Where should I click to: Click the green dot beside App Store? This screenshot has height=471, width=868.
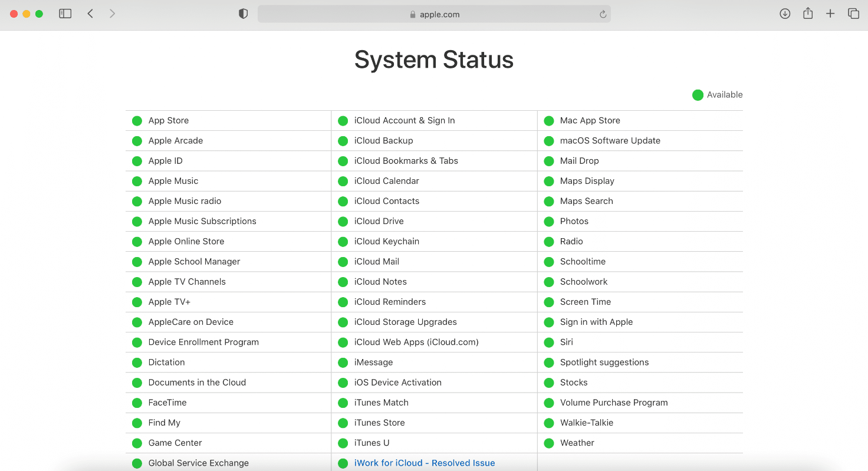137,121
